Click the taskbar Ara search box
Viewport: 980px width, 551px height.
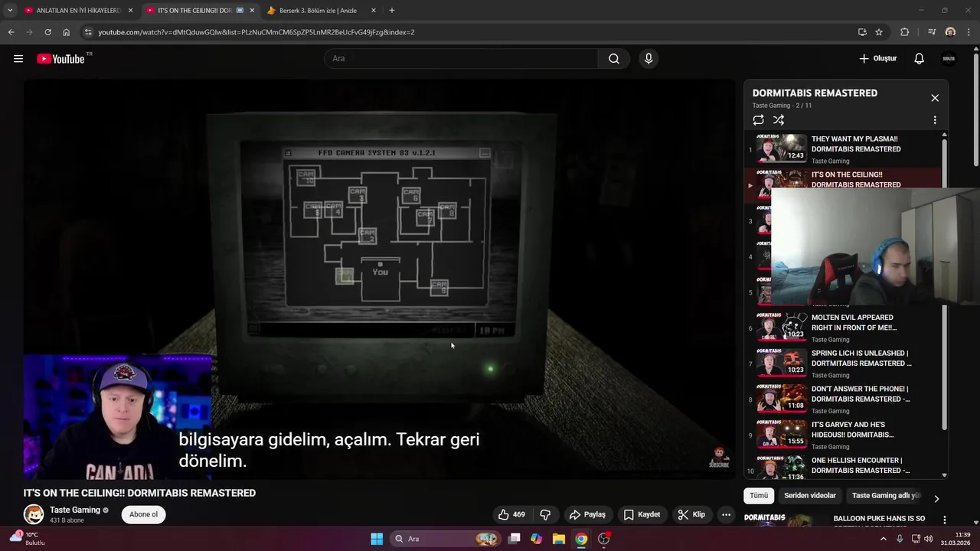[445, 539]
